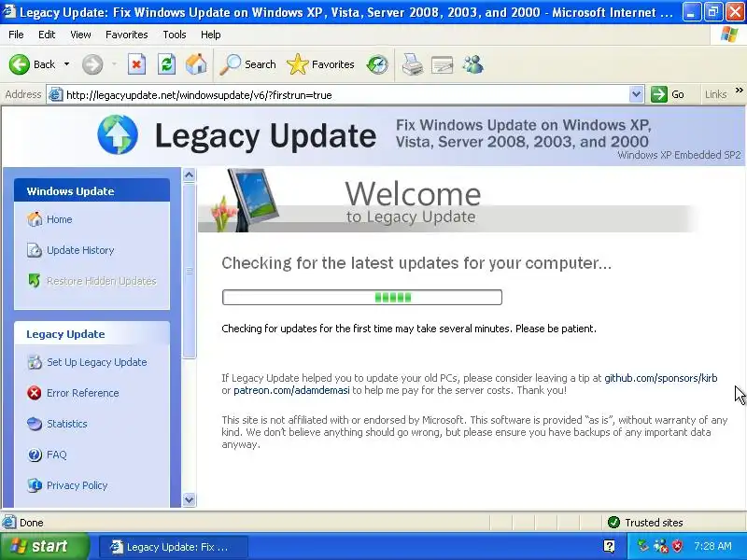Click the Go button

pos(668,95)
